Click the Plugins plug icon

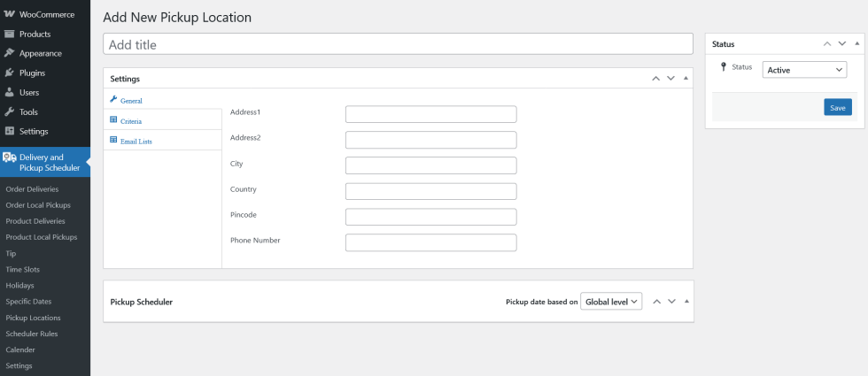point(9,73)
